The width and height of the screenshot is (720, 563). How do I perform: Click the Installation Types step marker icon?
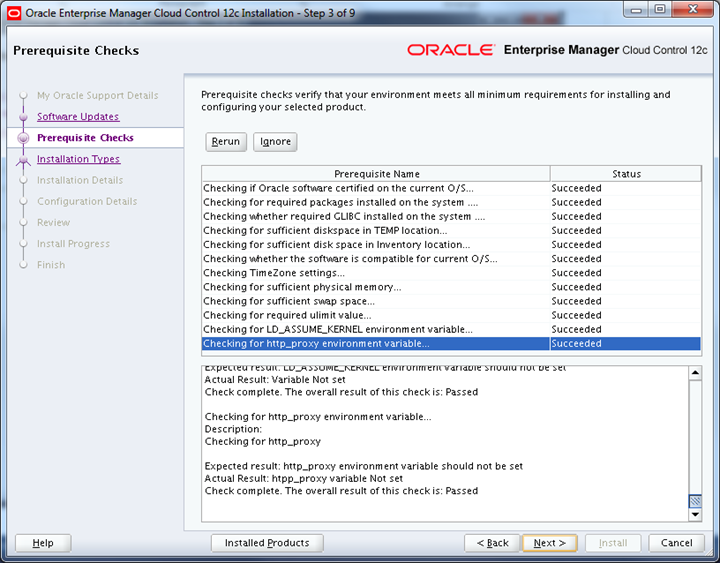[x=23, y=160]
